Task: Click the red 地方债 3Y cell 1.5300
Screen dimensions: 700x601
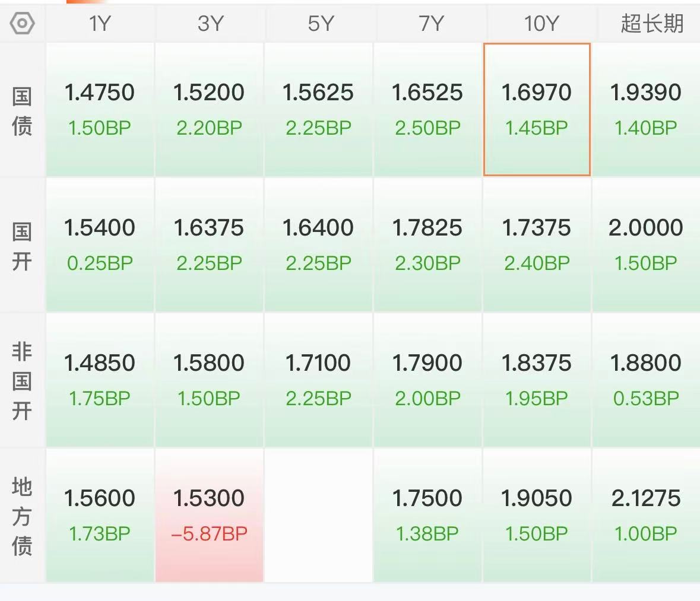Action: (x=209, y=516)
